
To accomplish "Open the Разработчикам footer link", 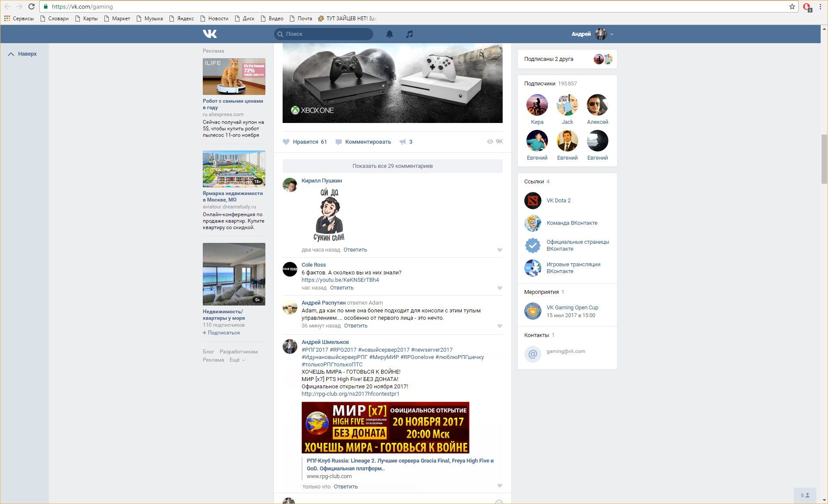I will pos(239,352).
